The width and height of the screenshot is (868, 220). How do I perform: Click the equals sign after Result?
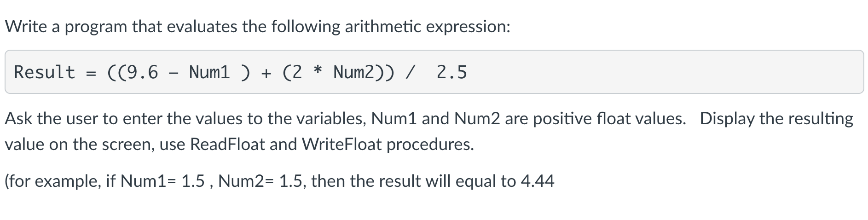click(91, 73)
